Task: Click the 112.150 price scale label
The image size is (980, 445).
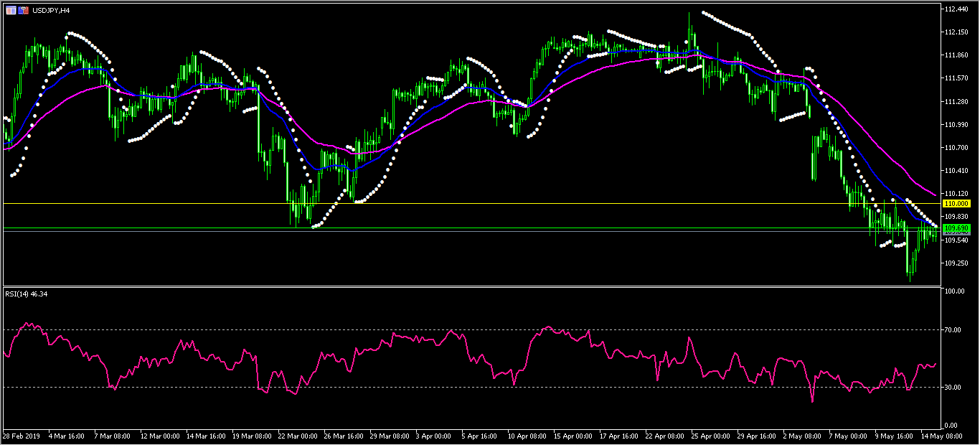Action: point(957,32)
